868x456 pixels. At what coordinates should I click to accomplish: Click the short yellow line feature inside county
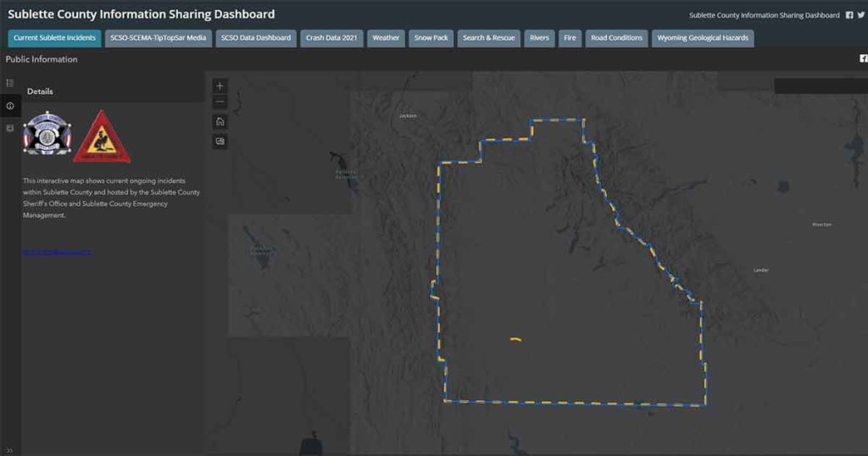pos(515,339)
